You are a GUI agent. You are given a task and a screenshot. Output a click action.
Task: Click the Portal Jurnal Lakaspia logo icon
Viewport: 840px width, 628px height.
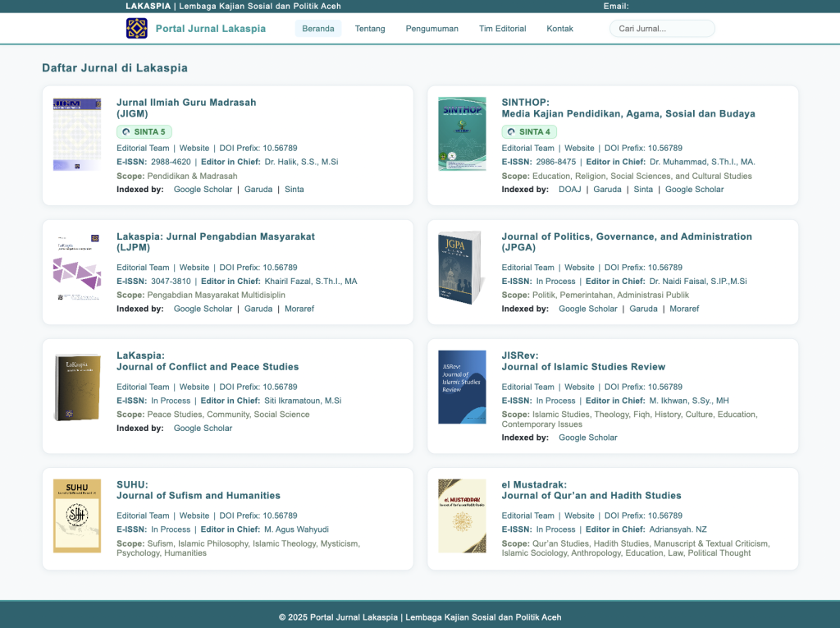[136, 29]
